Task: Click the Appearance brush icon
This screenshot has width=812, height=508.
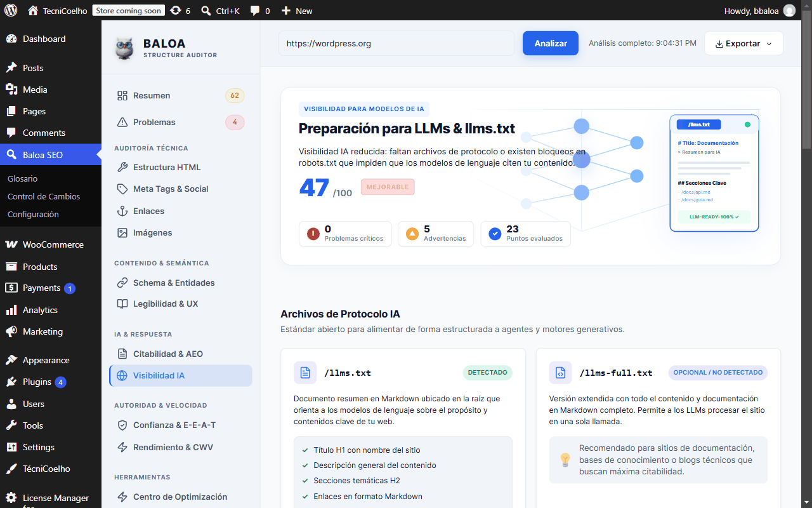Action: (11, 360)
